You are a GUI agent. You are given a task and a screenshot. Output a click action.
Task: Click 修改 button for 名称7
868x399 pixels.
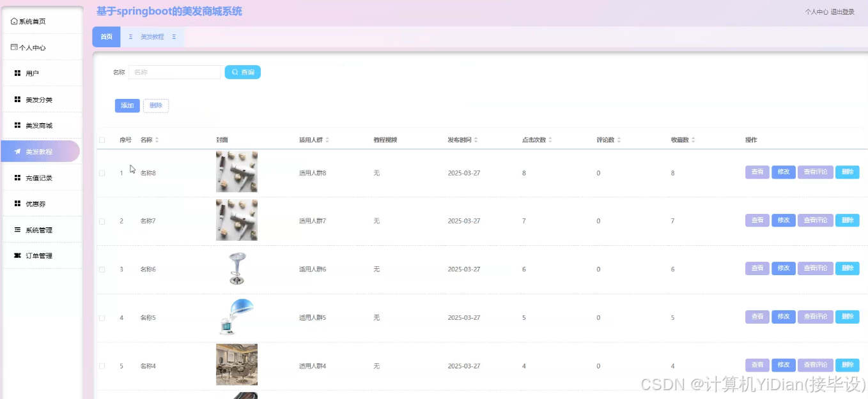784,220
